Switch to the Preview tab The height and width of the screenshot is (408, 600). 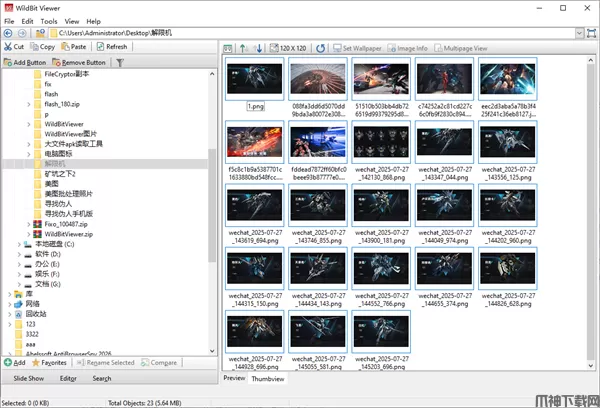[x=233, y=379]
